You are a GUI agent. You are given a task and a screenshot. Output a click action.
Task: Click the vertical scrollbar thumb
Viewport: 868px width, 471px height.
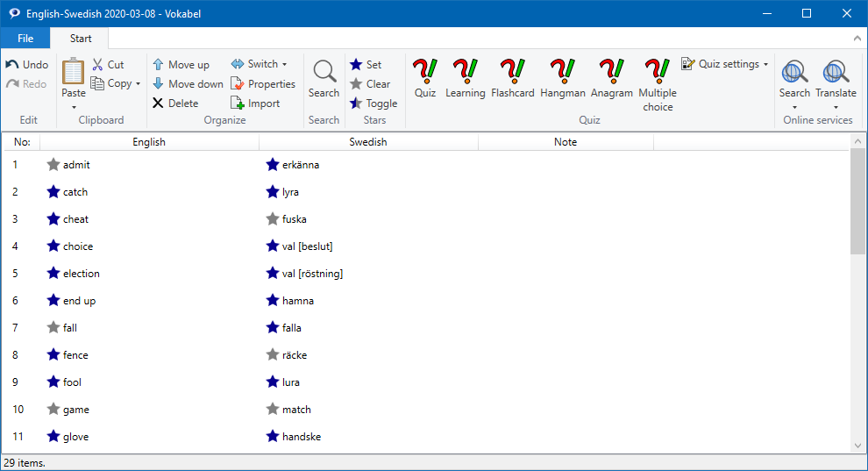coord(857,201)
